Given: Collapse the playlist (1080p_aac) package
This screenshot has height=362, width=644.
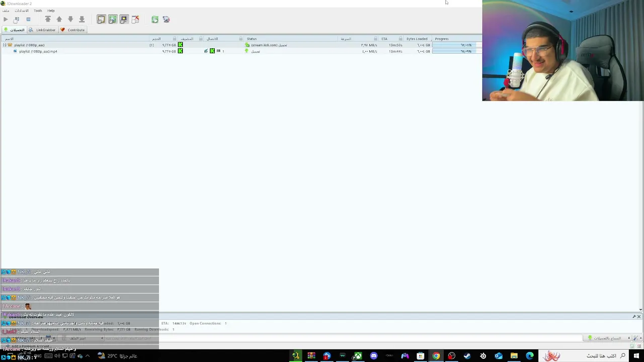Looking at the screenshot, I should tap(5, 45).
